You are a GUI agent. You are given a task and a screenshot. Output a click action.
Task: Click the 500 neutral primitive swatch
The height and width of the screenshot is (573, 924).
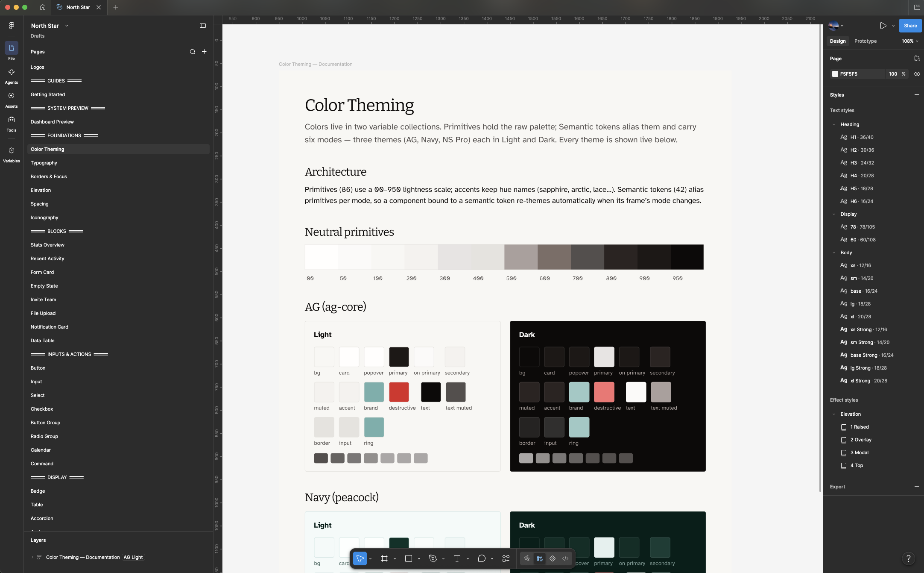(x=521, y=257)
